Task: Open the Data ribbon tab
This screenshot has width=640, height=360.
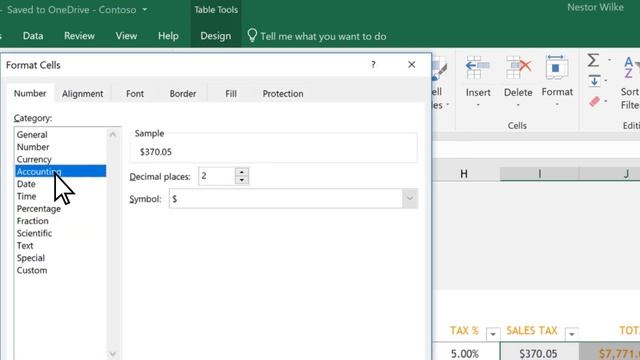Action: 33,36
